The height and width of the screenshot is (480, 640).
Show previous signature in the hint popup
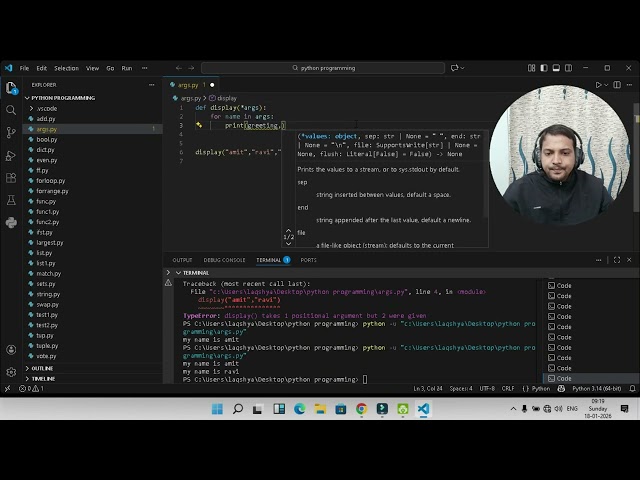(x=289, y=230)
